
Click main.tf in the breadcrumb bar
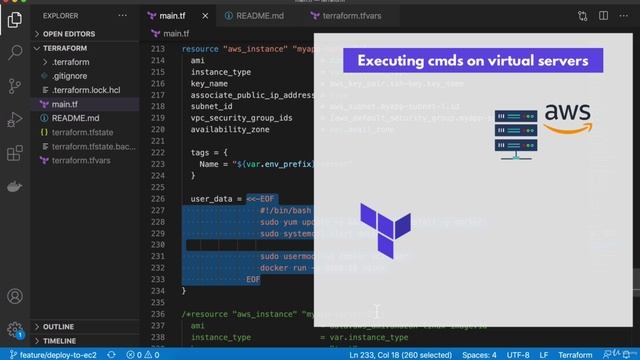pos(176,33)
